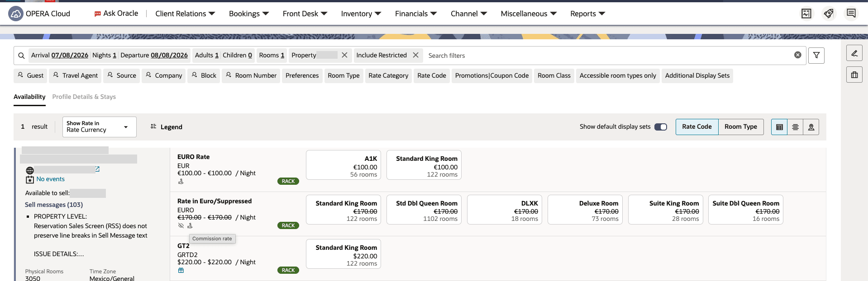The height and width of the screenshot is (281, 868).
Task: Click the OPERA Cloud home logo
Action: click(16, 14)
